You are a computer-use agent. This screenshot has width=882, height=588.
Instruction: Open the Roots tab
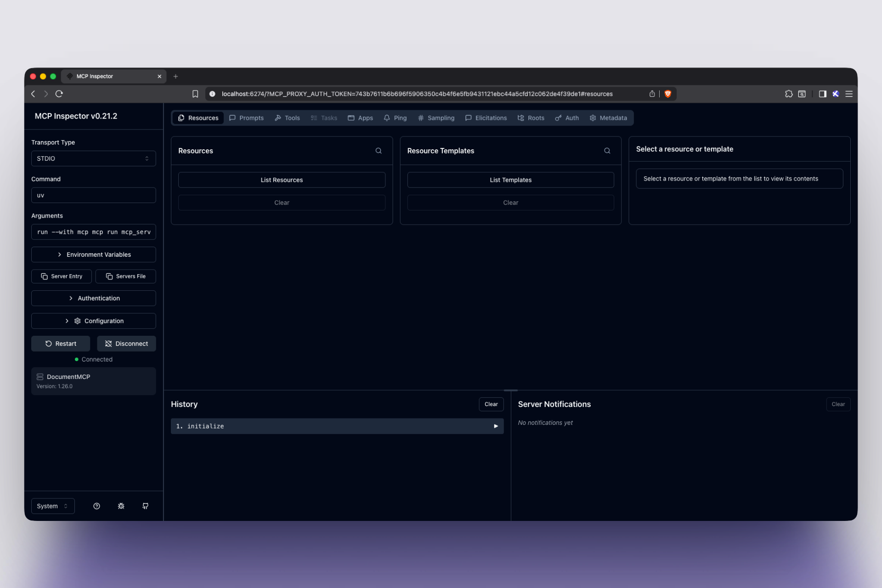pyautogui.click(x=531, y=118)
